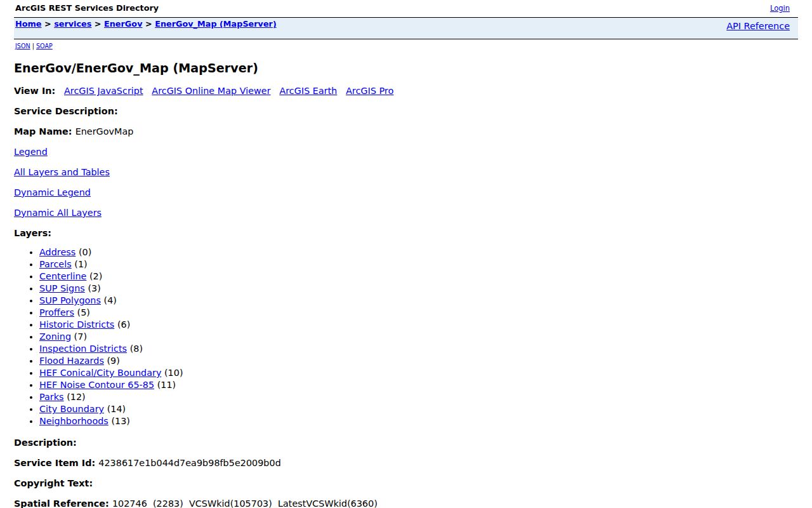The width and height of the screenshot is (812, 508).
Task: Open the SUP Polygons layer
Action: [70, 300]
